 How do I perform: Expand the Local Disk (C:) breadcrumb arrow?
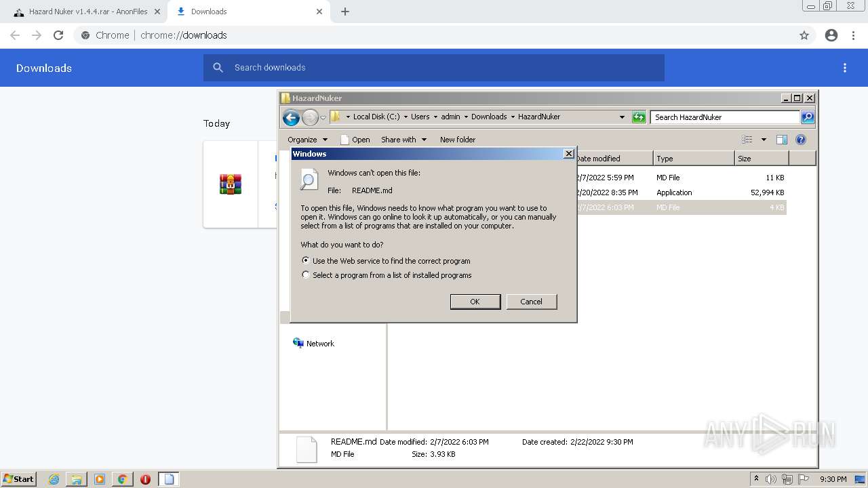click(x=406, y=117)
